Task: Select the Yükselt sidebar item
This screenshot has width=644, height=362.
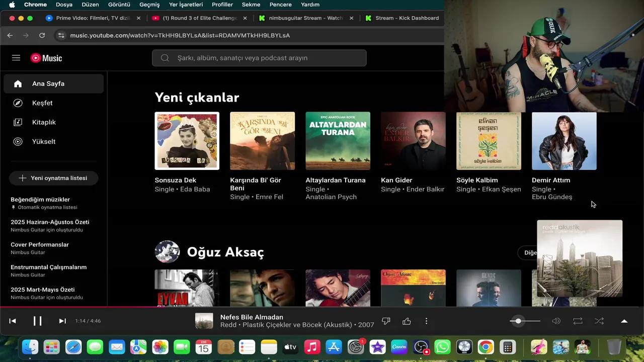Action: [x=54, y=141]
